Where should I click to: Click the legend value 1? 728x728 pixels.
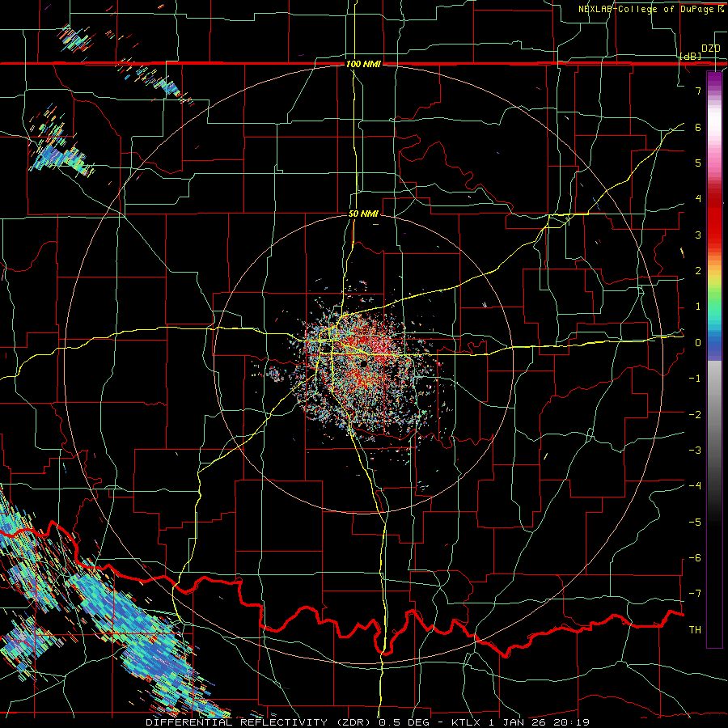698,307
